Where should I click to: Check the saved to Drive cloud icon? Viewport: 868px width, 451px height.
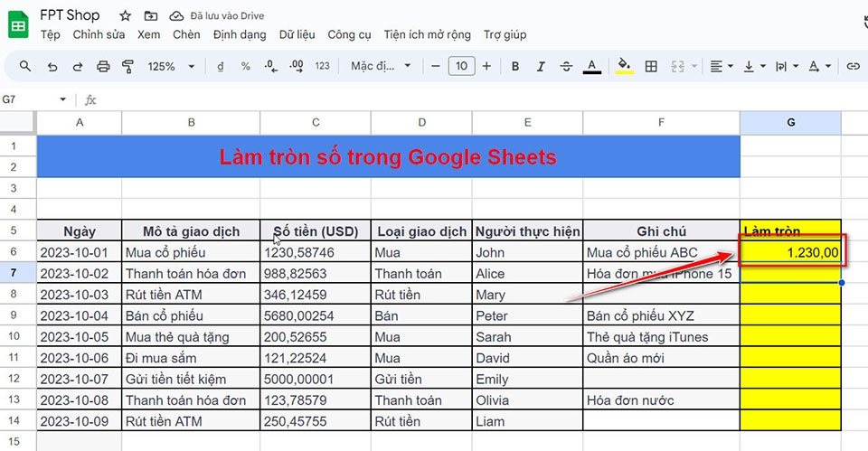(176, 16)
